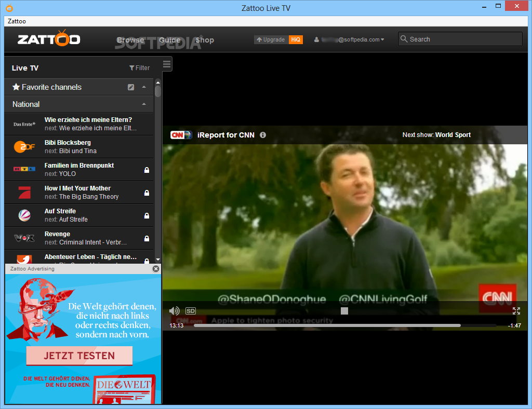Click the star icon beside Favorite channels
Viewport: 532px width, 409px height.
click(16, 87)
